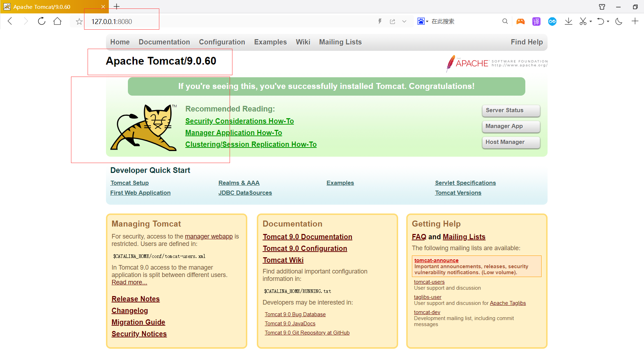The height and width of the screenshot is (349, 644).
Task: Go back with the browser back arrow
Action: point(10,21)
